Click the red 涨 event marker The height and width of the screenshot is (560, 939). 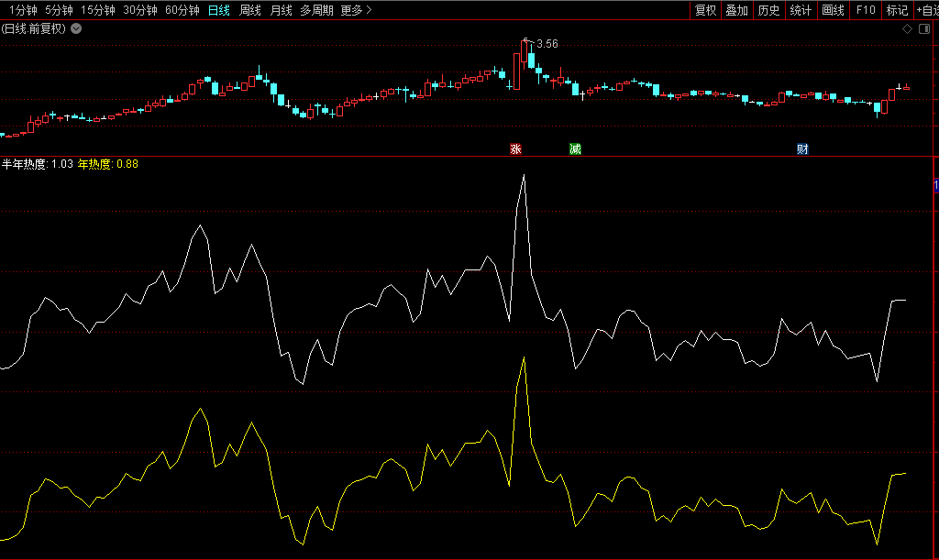point(515,148)
